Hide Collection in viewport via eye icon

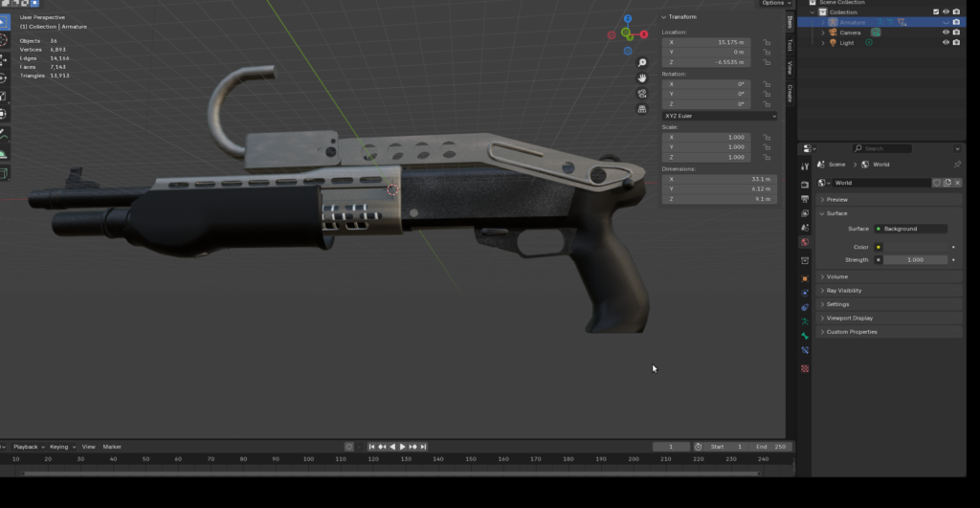coord(946,11)
